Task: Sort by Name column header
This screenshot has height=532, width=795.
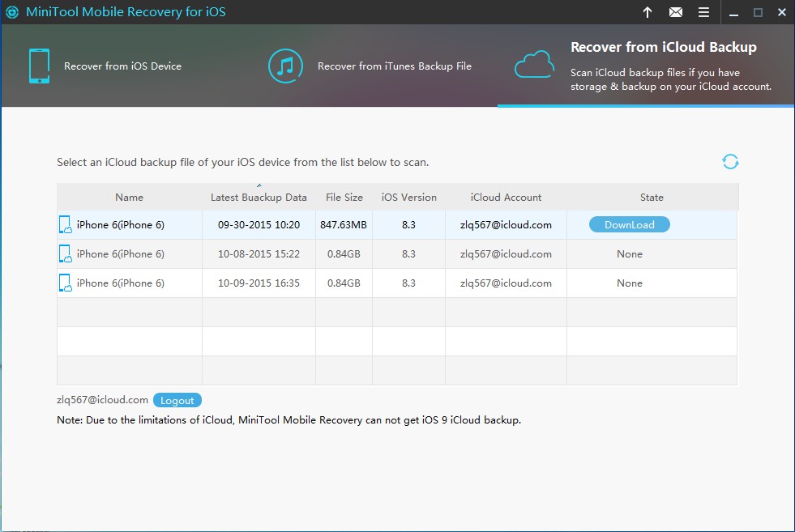Action: tap(130, 197)
